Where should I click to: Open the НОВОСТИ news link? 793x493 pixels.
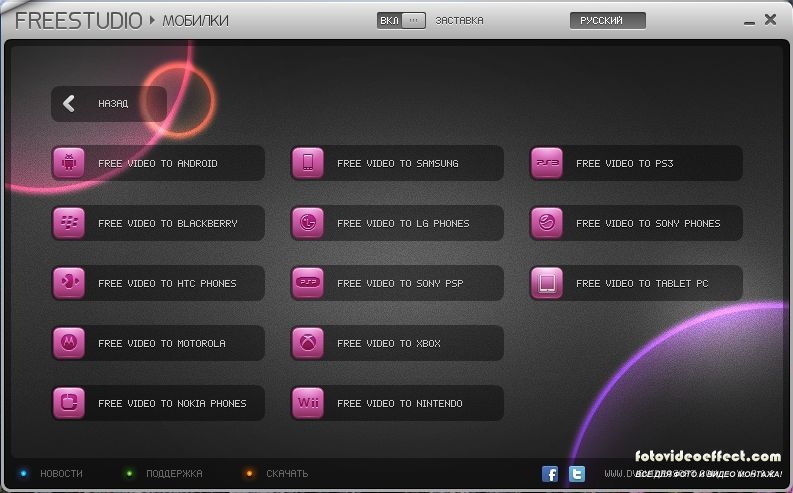61,474
